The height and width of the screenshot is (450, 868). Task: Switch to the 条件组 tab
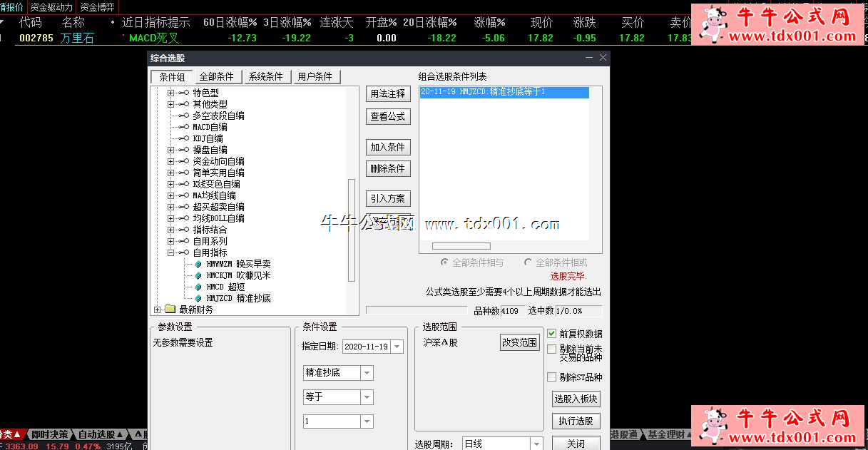point(171,77)
